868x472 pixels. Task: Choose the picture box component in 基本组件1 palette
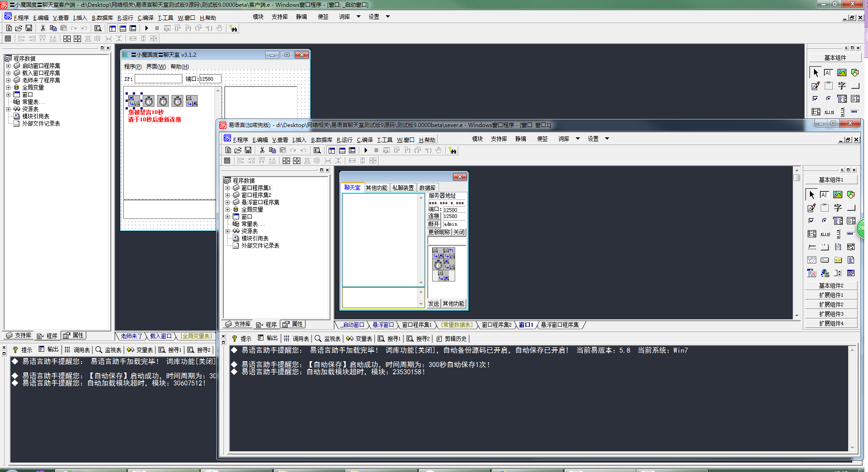(838, 195)
